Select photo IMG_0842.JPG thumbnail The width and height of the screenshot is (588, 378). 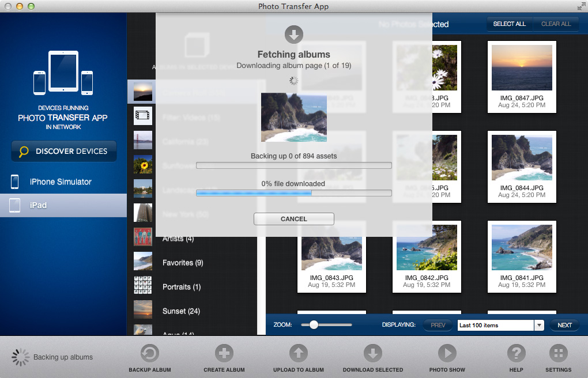coord(427,248)
